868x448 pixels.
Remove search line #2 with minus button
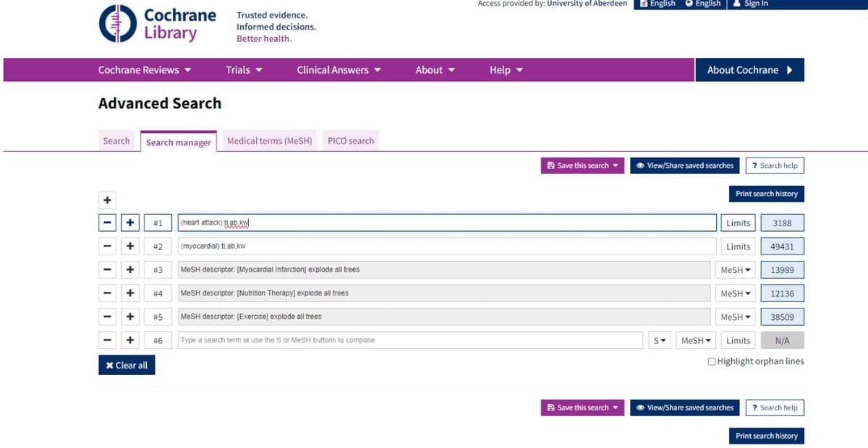(107, 246)
